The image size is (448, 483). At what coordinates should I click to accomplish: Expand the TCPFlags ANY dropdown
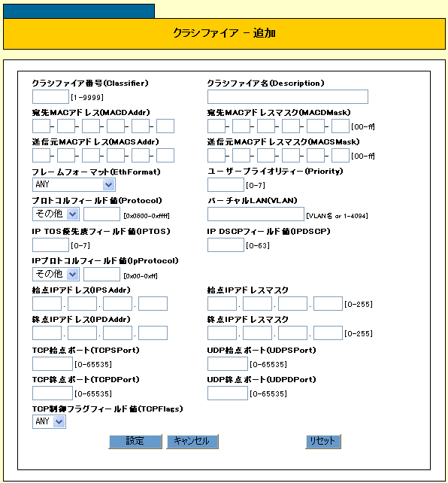coord(49,421)
